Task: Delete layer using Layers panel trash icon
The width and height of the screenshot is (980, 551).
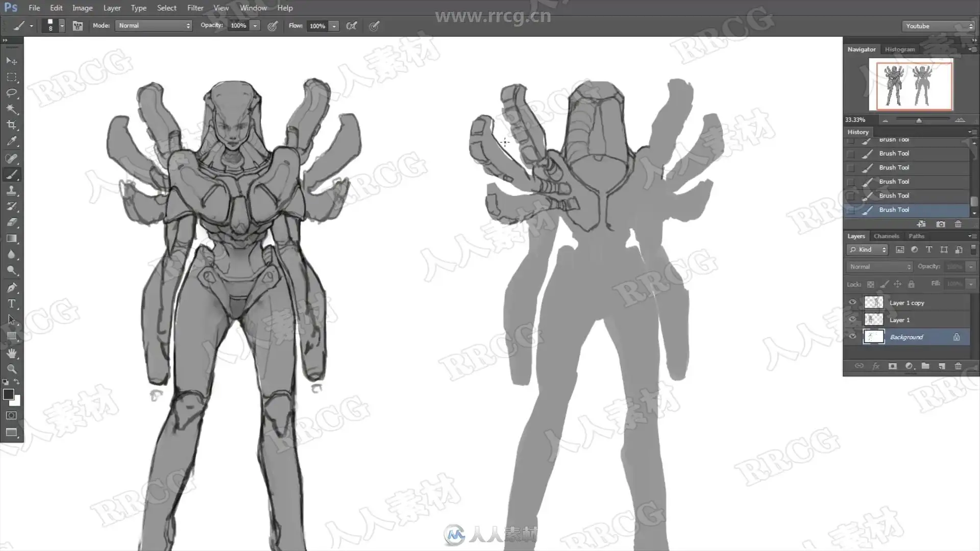Action: pos(958,366)
